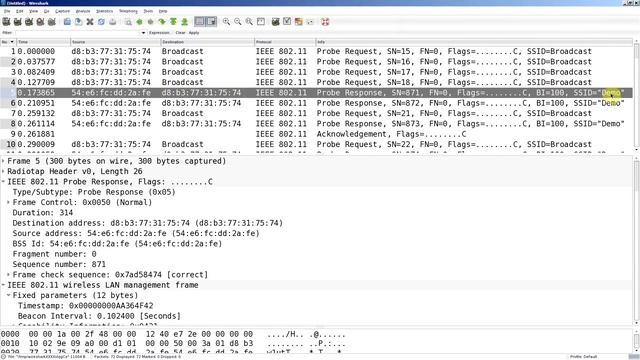
Task: Open coloring rules toolbar icon
Action: click(299, 22)
